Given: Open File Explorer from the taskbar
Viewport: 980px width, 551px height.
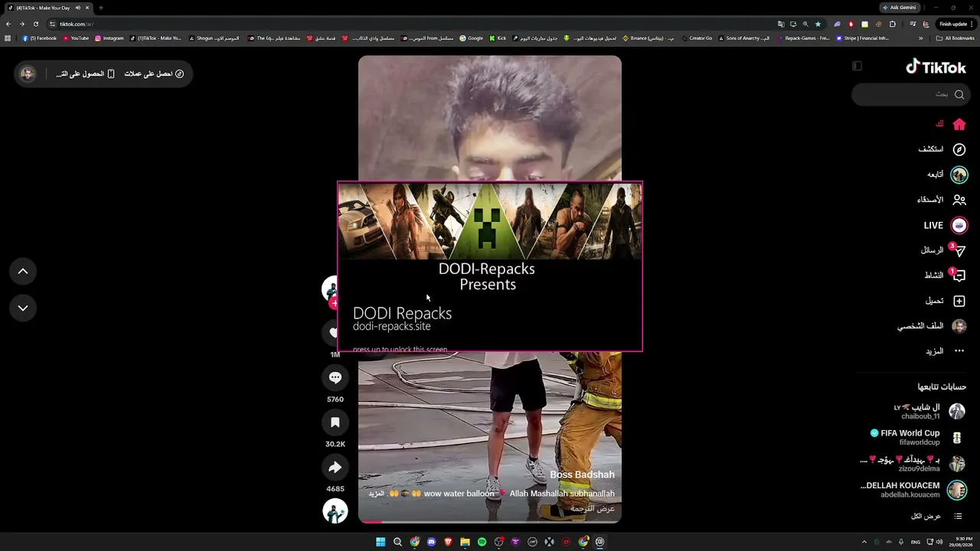Looking at the screenshot, I should [x=465, y=542].
